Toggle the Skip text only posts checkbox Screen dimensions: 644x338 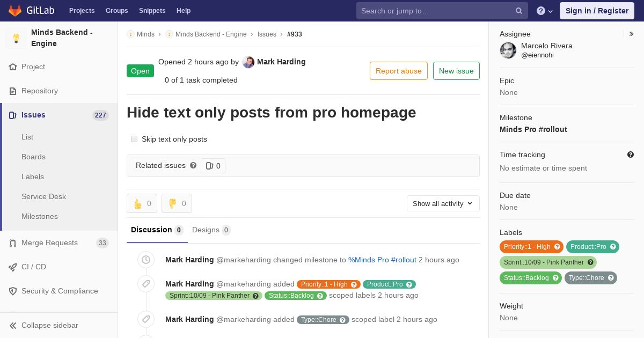(x=134, y=139)
